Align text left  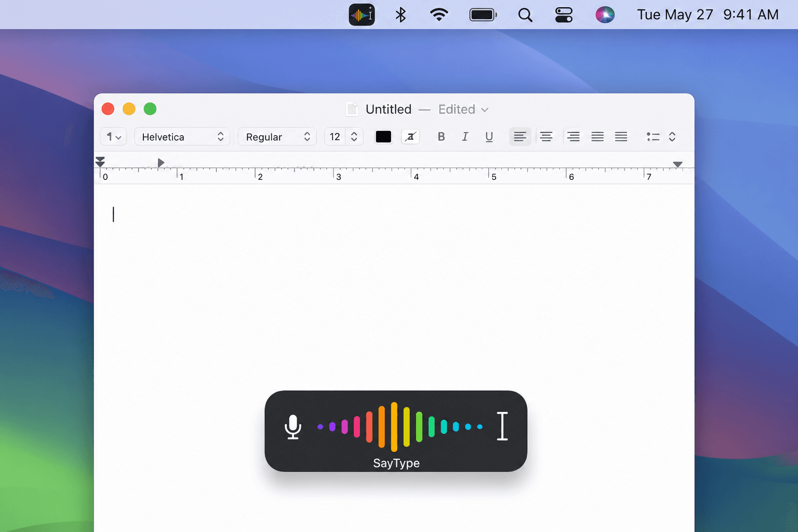pos(520,137)
